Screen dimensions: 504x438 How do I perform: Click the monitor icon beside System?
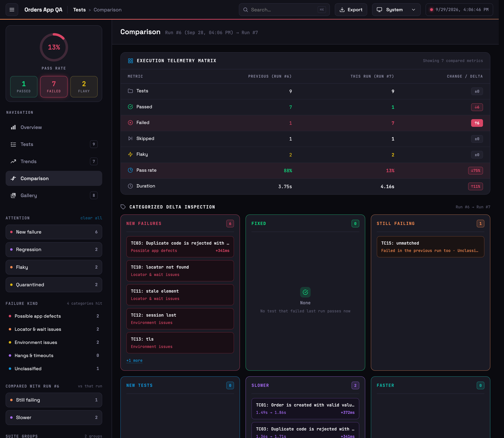tap(379, 10)
